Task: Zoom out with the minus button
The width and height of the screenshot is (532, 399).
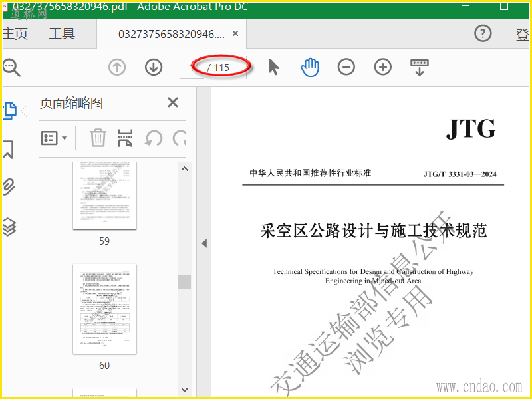Action: coord(346,67)
